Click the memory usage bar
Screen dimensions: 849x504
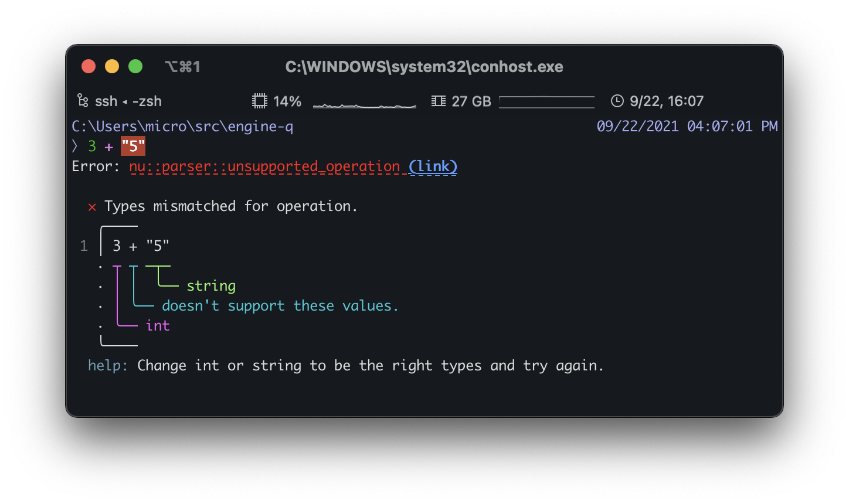point(546,102)
